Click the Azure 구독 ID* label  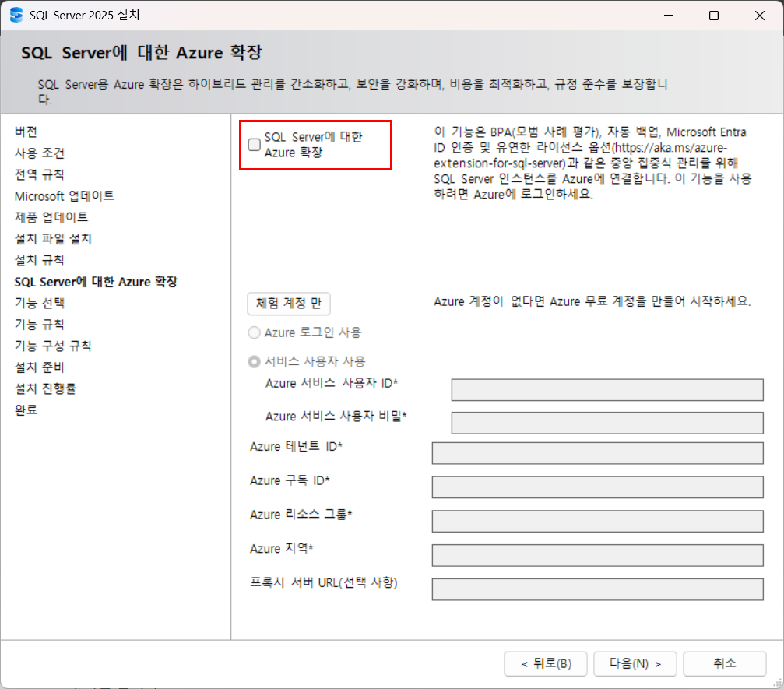point(290,480)
